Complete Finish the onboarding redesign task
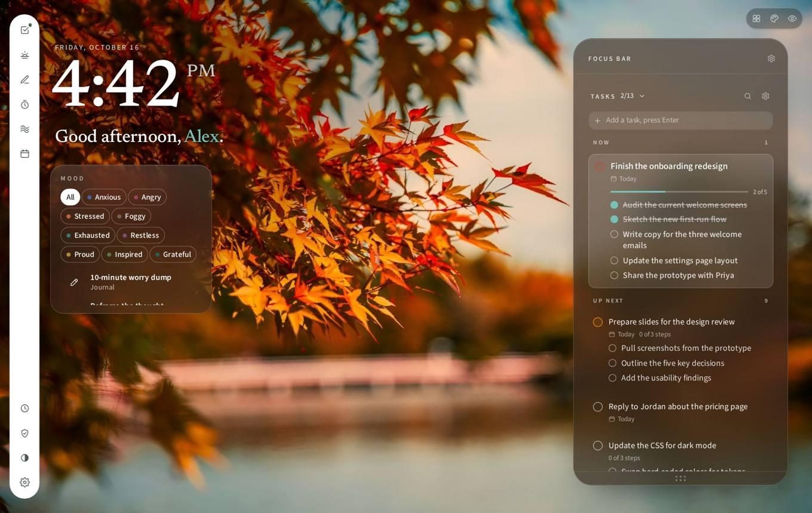The height and width of the screenshot is (513, 812). coord(599,166)
